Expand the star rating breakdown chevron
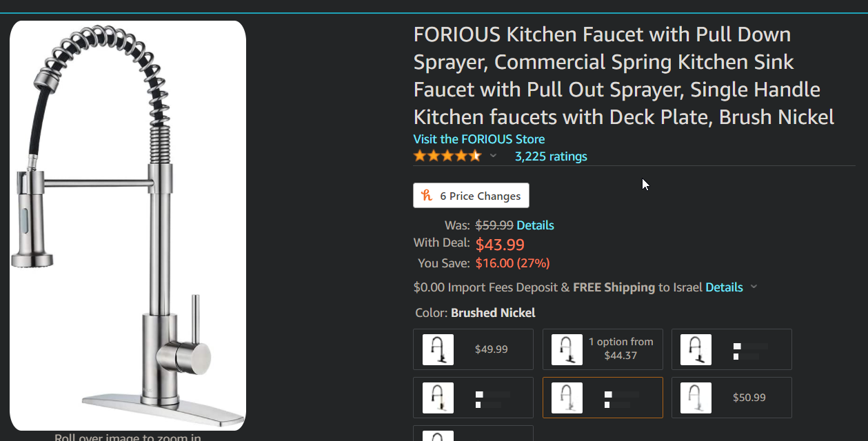 (493, 156)
